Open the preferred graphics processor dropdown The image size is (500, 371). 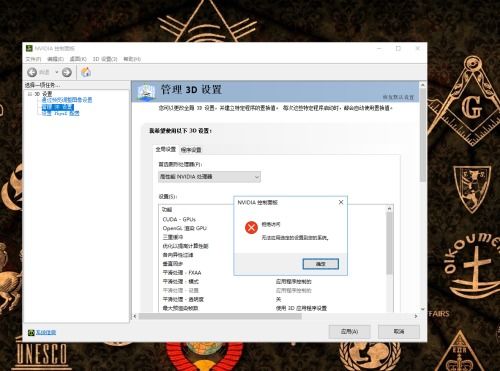point(209,177)
